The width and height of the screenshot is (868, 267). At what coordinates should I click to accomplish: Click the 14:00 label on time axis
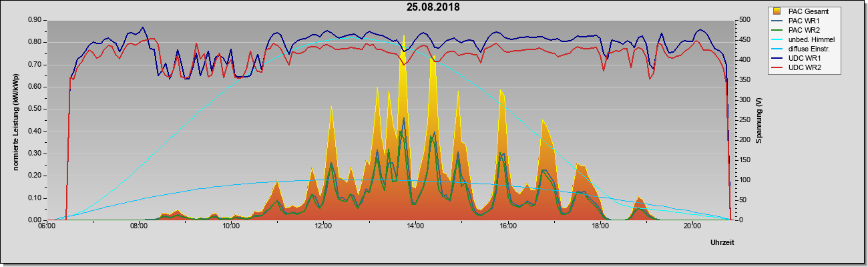(x=415, y=226)
